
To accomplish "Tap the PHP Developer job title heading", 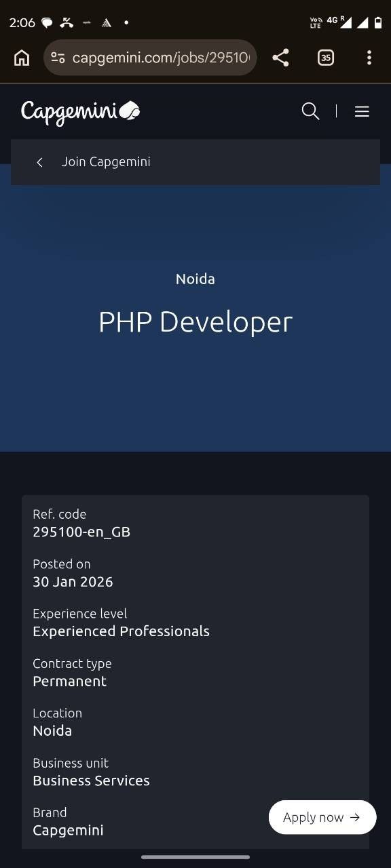I will [x=195, y=322].
